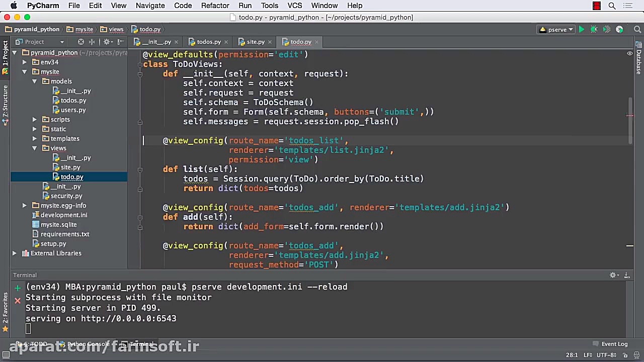
Task: Open Project panel settings gear
Action: click(107, 42)
